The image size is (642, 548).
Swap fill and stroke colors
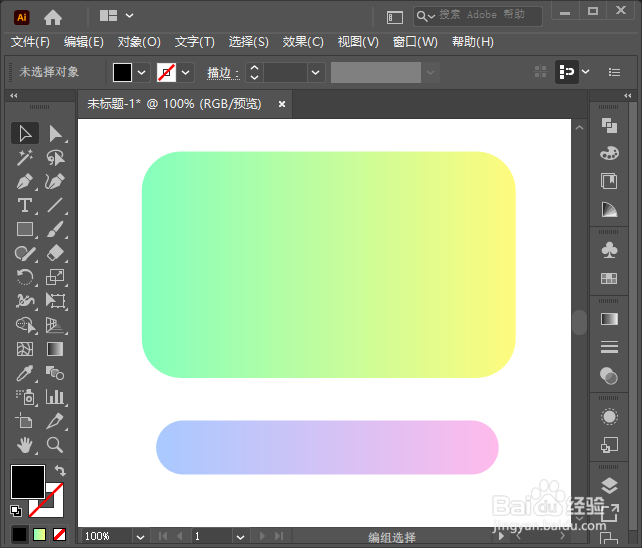coord(60,471)
